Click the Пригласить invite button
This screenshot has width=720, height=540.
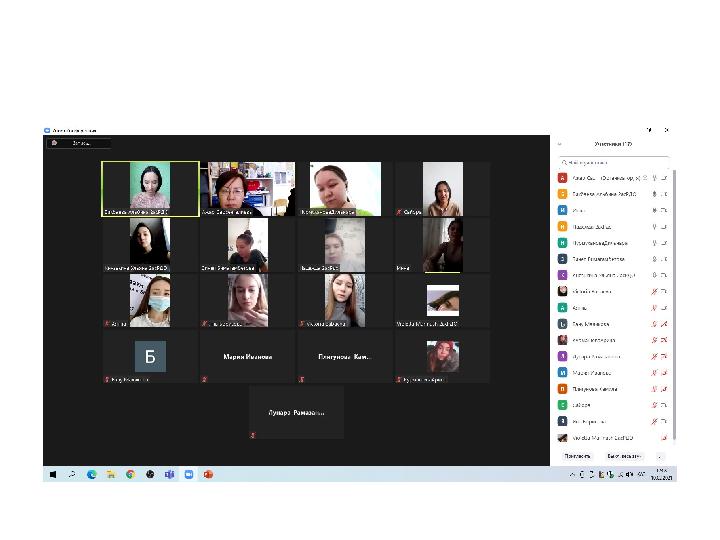point(577,456)
